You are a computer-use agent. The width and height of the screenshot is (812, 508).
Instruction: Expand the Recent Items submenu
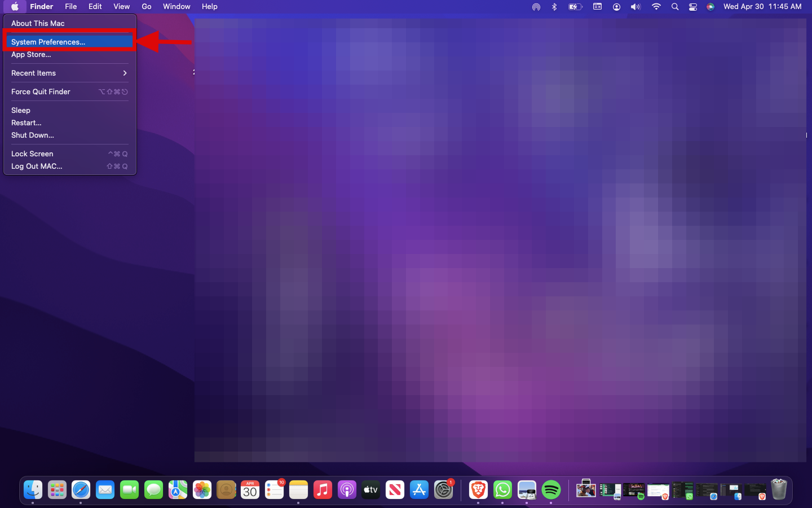pyautogui.click(x=69, y=73)
